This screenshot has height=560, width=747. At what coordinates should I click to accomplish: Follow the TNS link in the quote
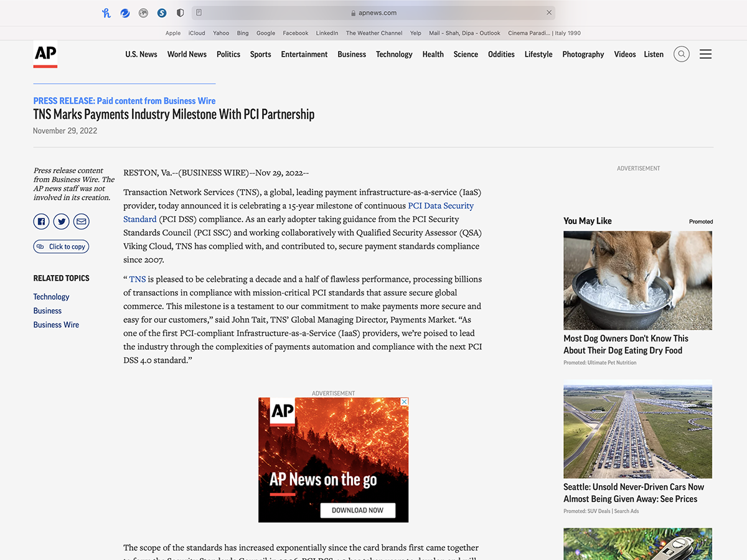tap(138, 279)
